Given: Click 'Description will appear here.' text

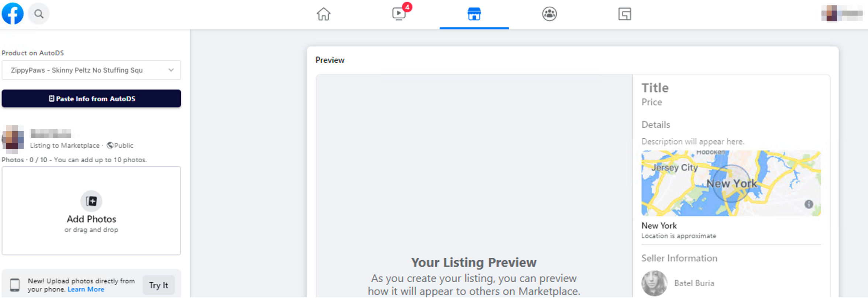Looking at the screenshot, I should 693,142.
